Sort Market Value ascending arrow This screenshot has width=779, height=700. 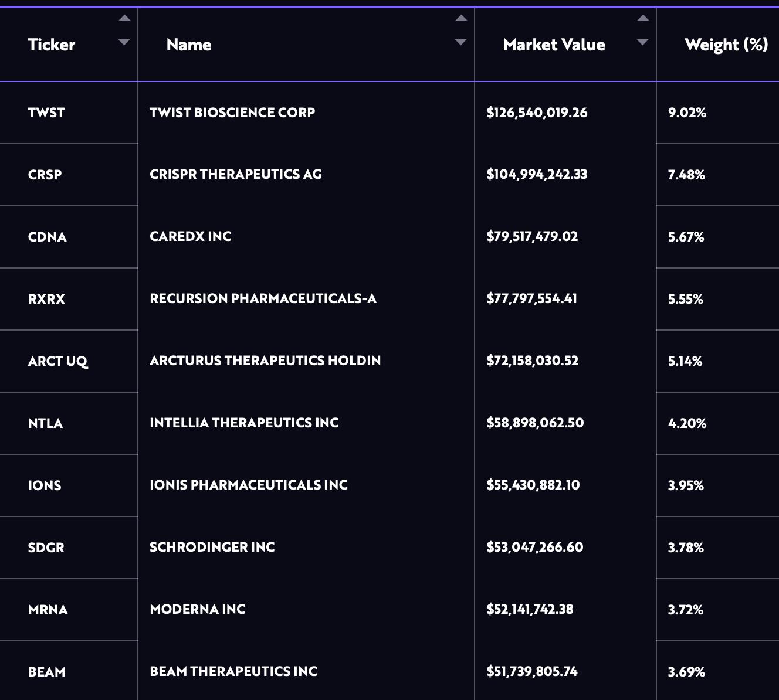click(x=643, y=18)
